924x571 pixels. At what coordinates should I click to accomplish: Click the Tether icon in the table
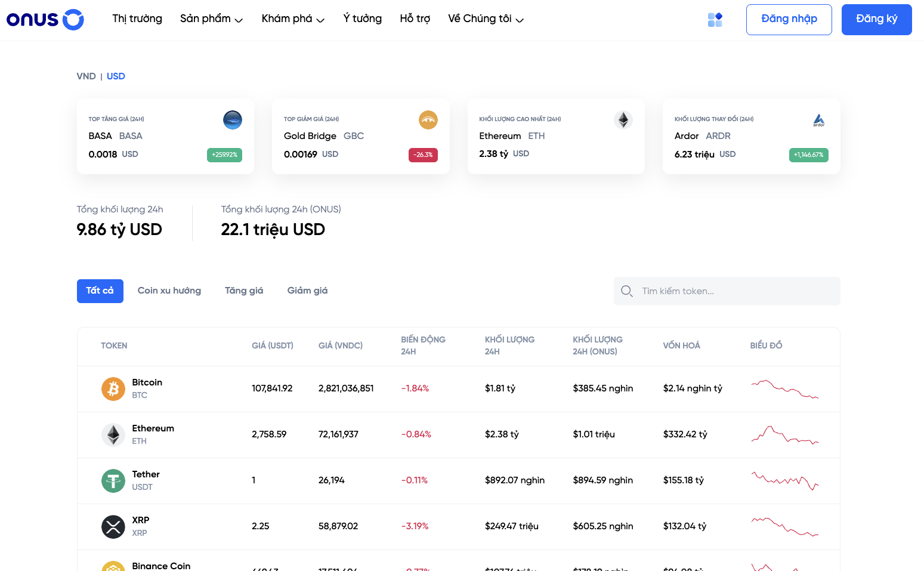(113, 481)
